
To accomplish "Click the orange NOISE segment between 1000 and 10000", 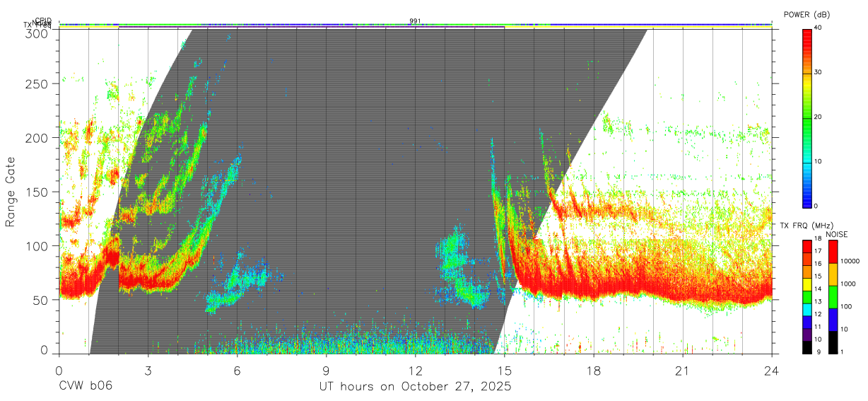I will pyautogui.click(x=832, y=274).
